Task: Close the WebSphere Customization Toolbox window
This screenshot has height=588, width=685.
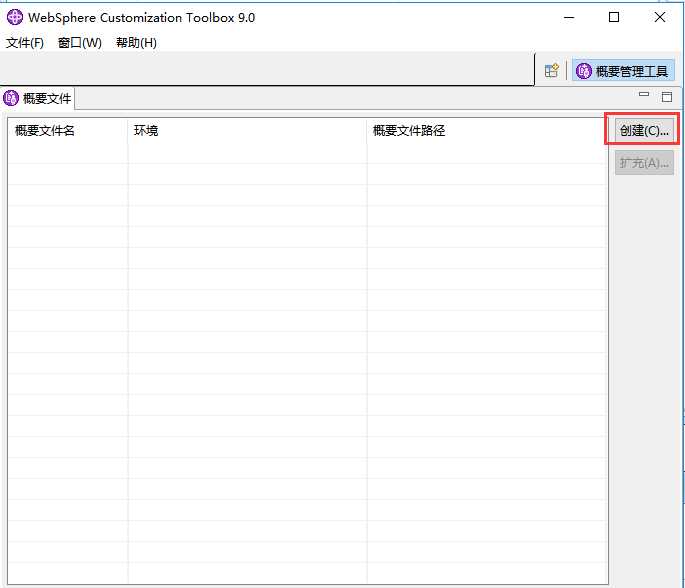Action: tap(660, 17)
